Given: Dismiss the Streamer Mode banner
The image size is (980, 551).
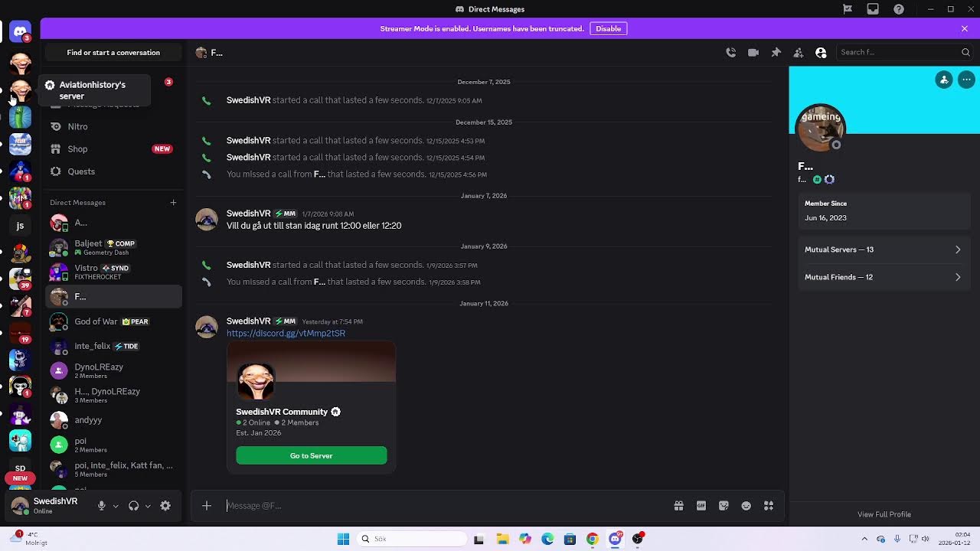Looking at the screenshot, I should pyautogui.click(x=965, y=28).
